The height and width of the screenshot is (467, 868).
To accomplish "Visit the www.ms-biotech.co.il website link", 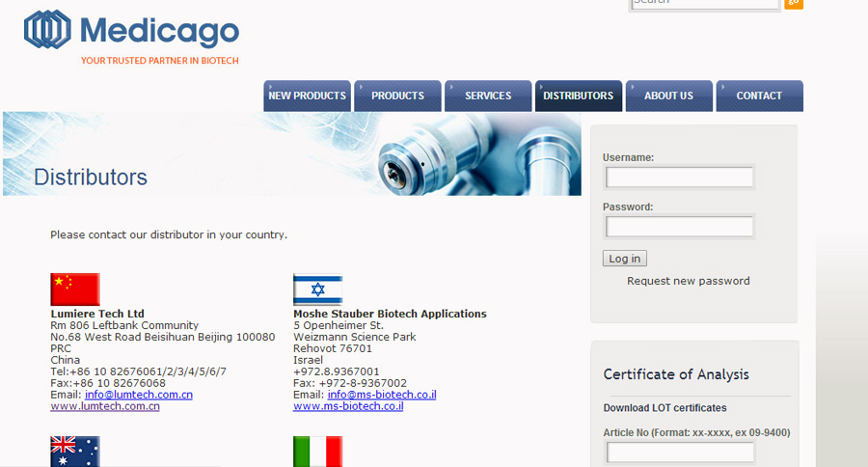I will [x=348, y=406].
